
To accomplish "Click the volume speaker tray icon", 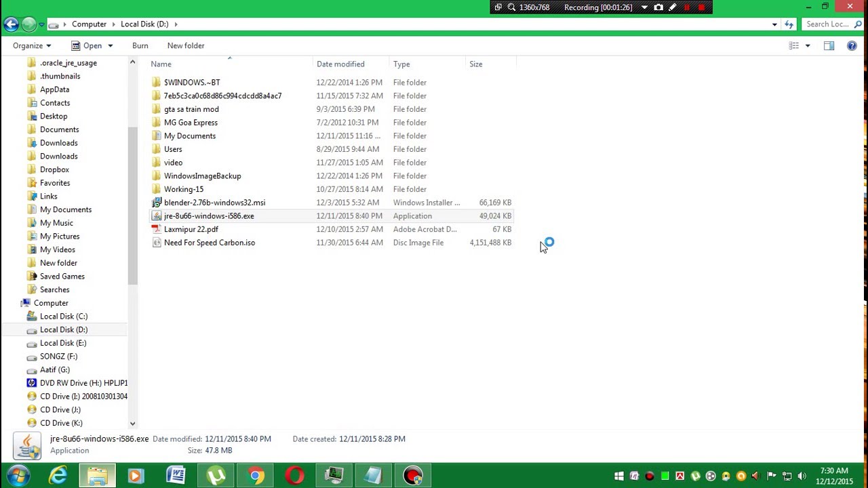I will (x=802, y=476).
